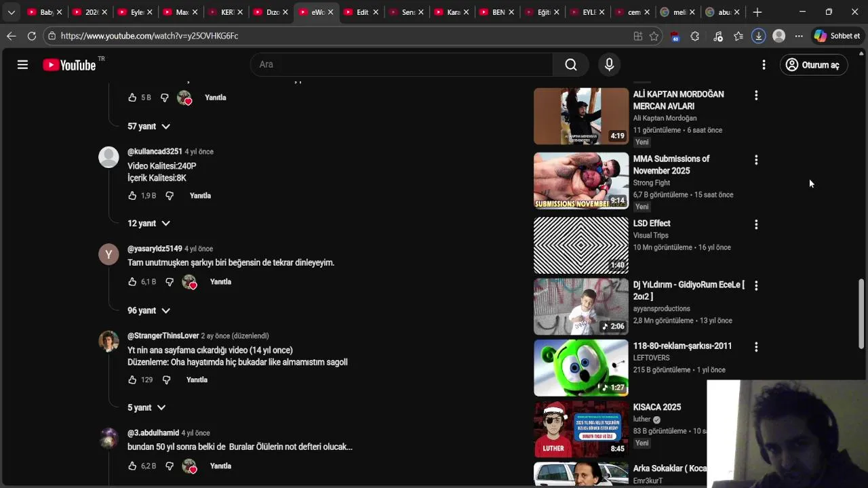Focus the Ara search field
This screenshot has height=488, width=868.
click(x=401, y=64)
